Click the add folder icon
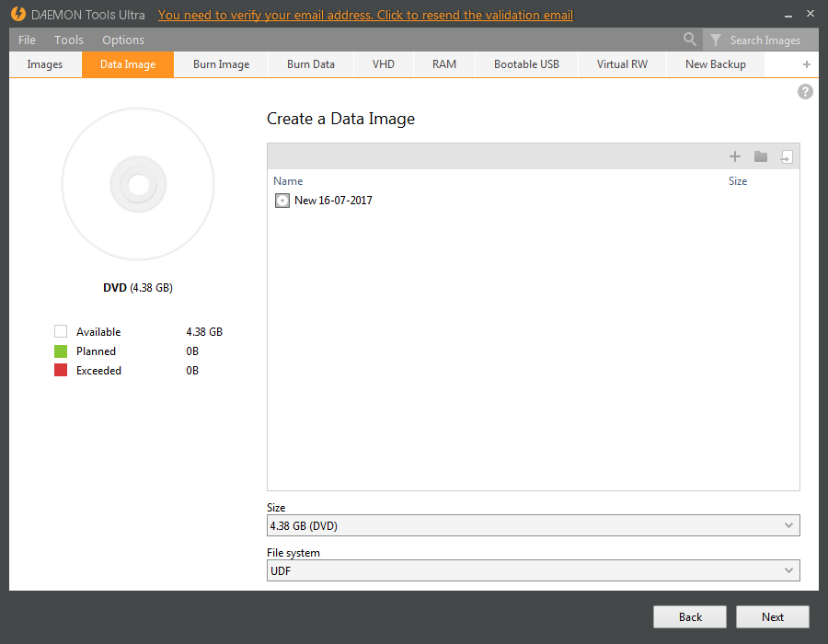The height and width of the screenshot is (644, 828). point(760,156)
